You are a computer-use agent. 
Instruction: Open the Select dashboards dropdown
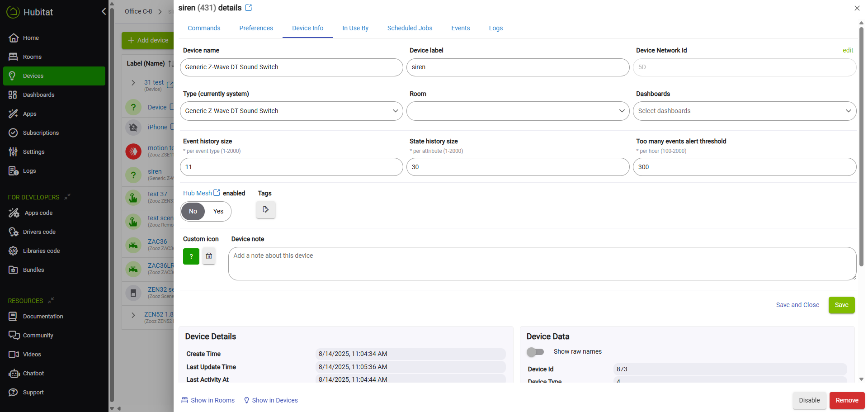[x=745, y=111]
